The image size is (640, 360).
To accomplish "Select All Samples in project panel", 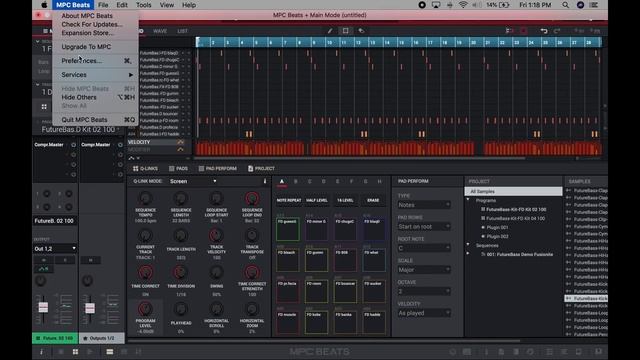I will [x=513, y=191].
